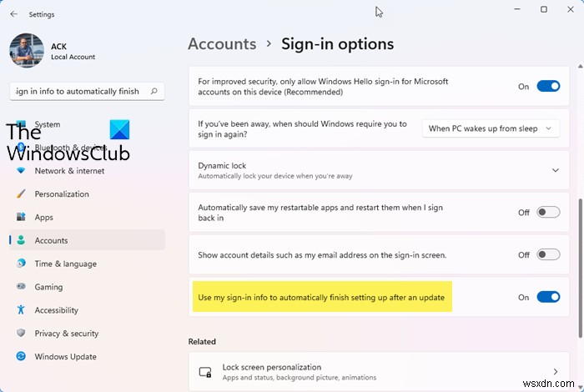Click the search magnifier icon

[154, 91]
